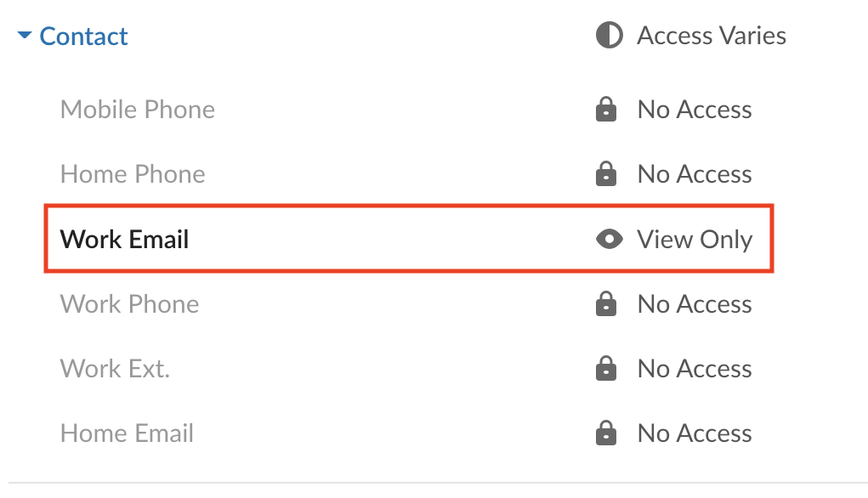Select the Work Ext. field label
868x498 pixels.
(x=115, y=369)
